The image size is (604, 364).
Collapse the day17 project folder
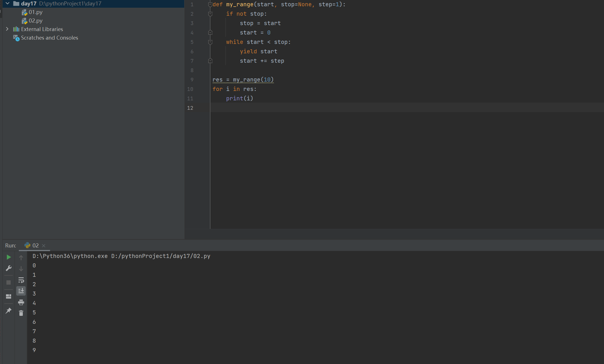coord(8,3)
